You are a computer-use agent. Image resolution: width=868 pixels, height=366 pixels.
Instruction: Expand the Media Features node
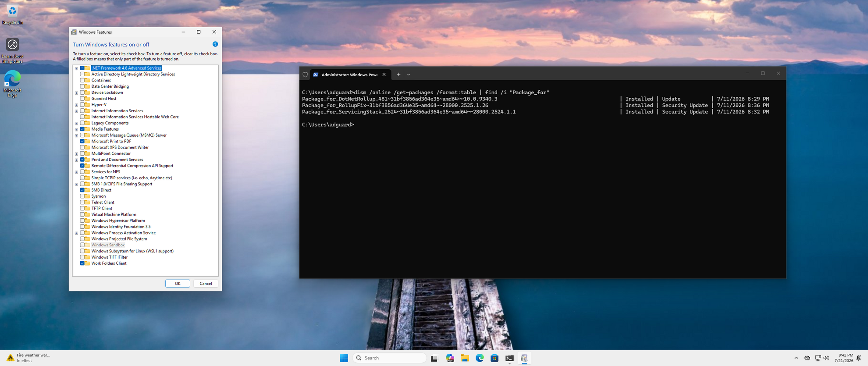pyautogui.click(x=76, y=129)
